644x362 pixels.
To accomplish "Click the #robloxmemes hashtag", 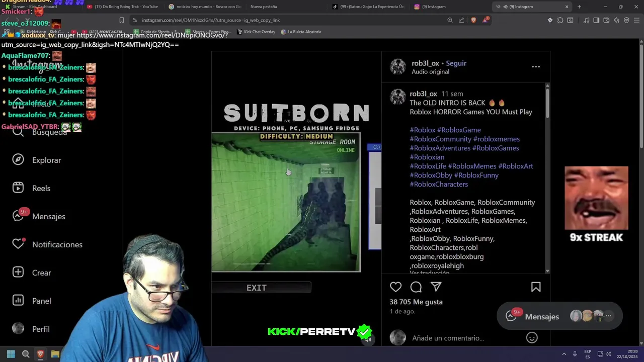I will pyautogui.click(x=497, y=139).
